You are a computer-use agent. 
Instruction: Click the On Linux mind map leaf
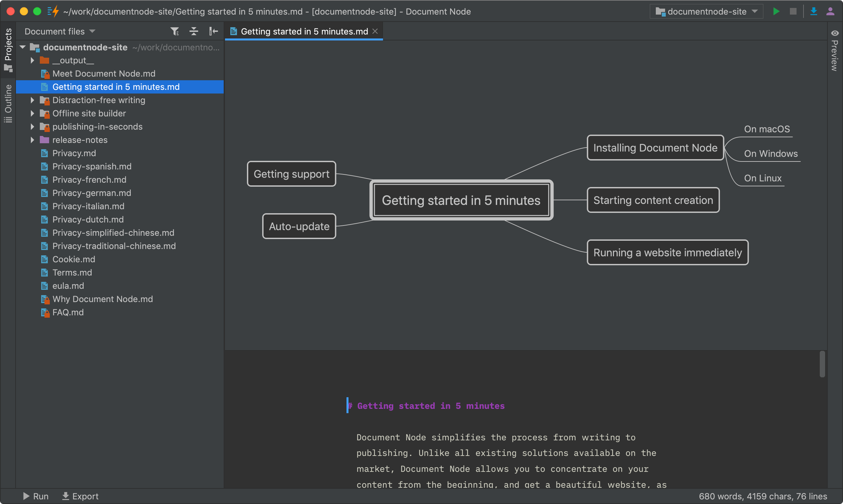(763, 178)
